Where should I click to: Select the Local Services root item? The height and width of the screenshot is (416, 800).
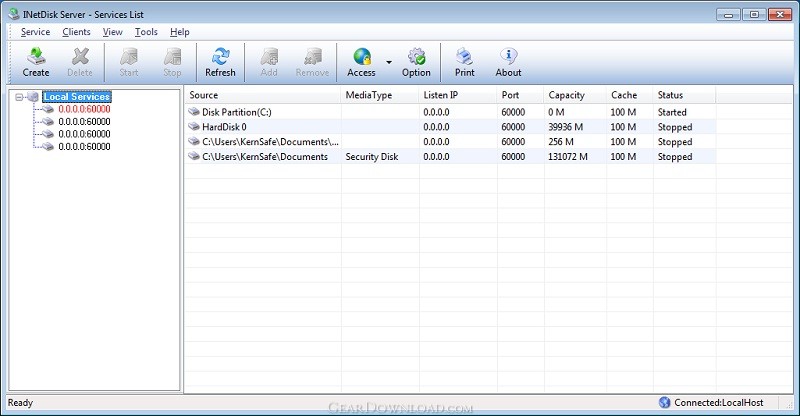click(x=77, y=97)
